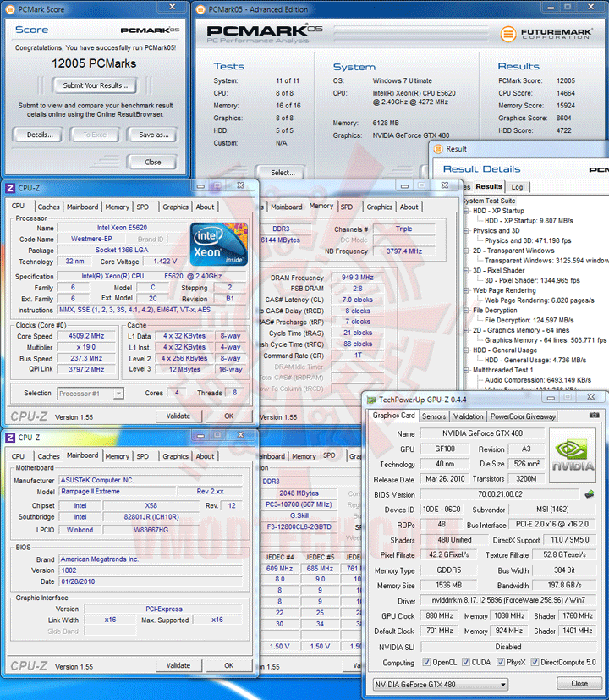Click the green BIOS save chip icon in GPU-Z
609x700 pixels.
pos(590,493)
